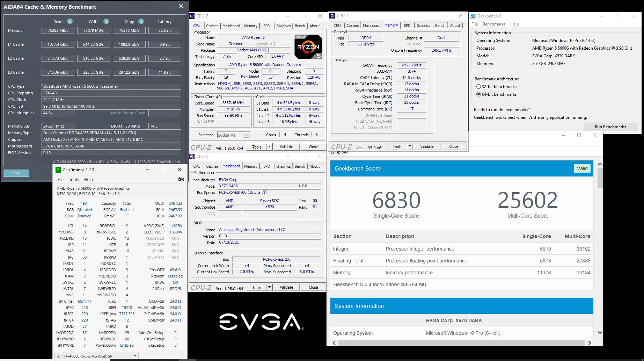The image size is (644, 361).
Task: Click the tRFC (ns) value 89.1771
Action: click(x=85, y=301)
